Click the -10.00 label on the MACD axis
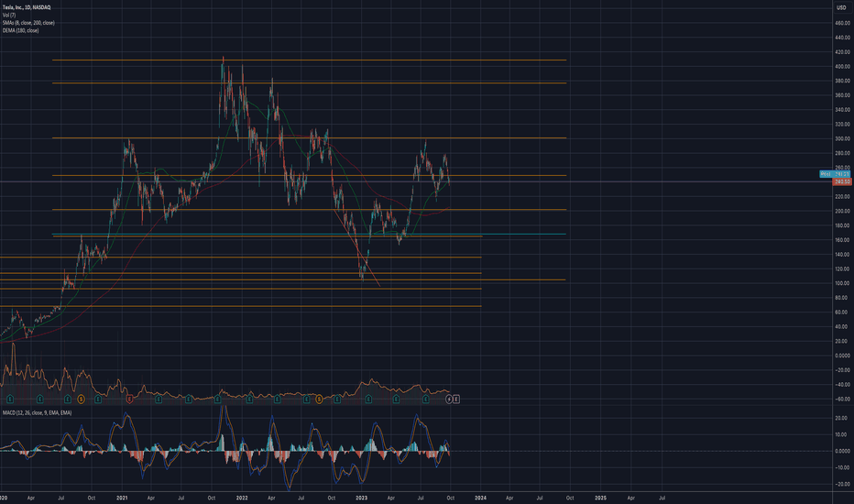 [x=842, y=467]
